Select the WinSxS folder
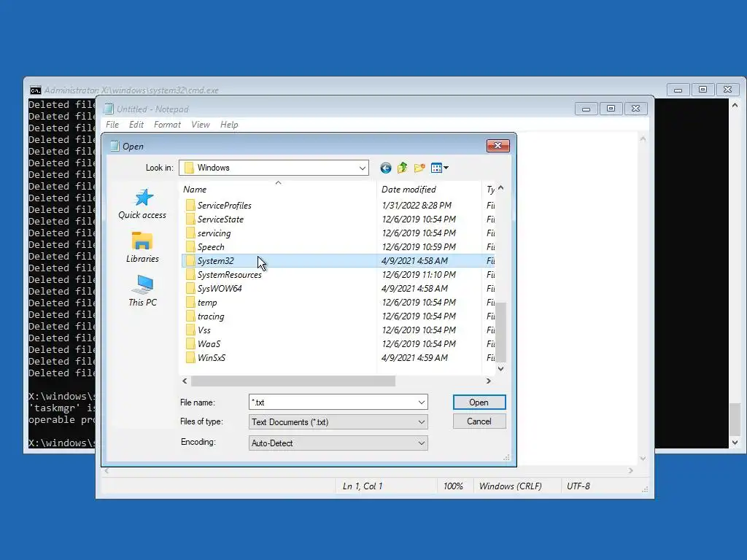This screenshot has height=560, width=747. click(211, 357)
